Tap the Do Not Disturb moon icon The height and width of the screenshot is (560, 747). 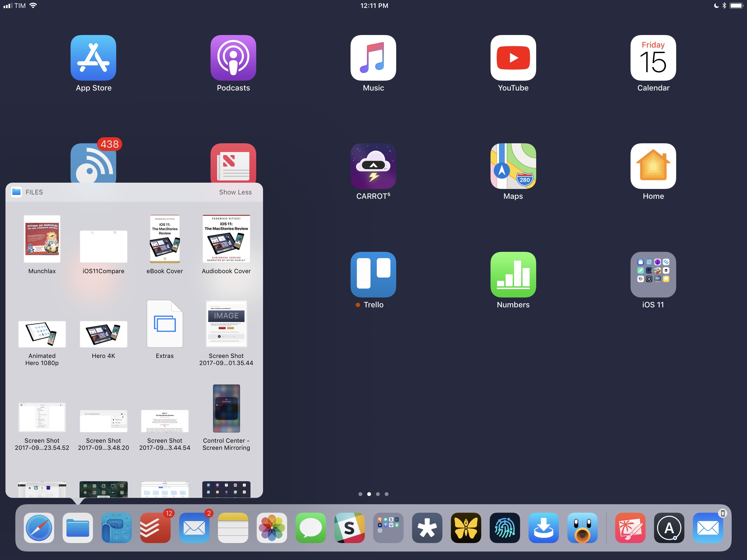pos(716,6)
